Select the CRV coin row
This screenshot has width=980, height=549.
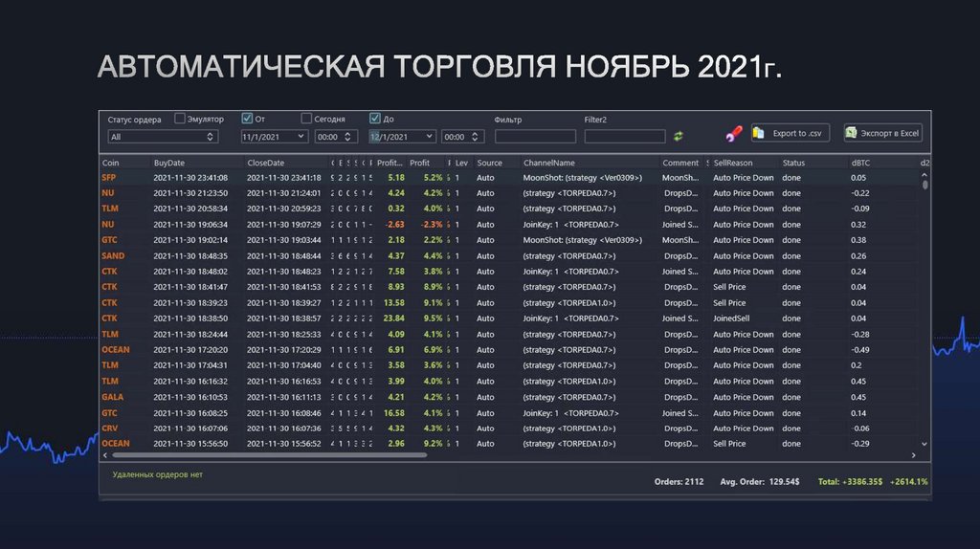pos(509,428)
